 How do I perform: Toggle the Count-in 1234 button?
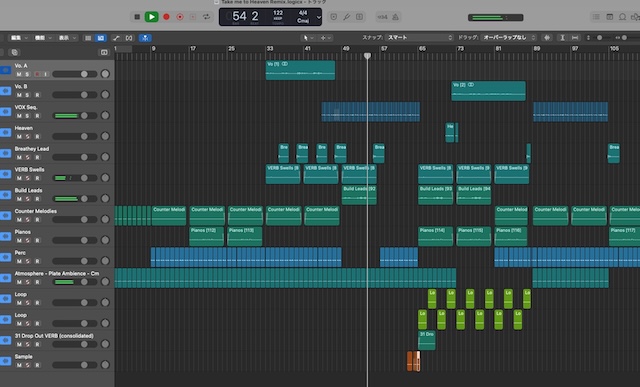click(x=382, y=17)
